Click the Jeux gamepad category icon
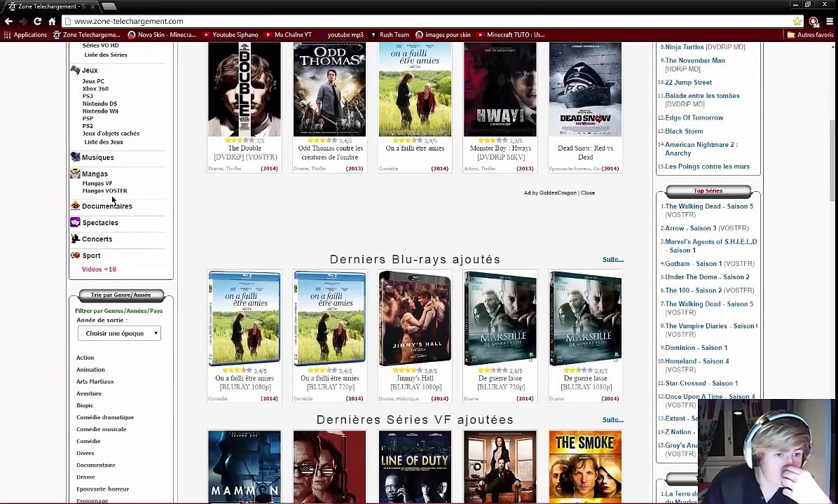The image size is (838, 504). click(x=76, y=70)
